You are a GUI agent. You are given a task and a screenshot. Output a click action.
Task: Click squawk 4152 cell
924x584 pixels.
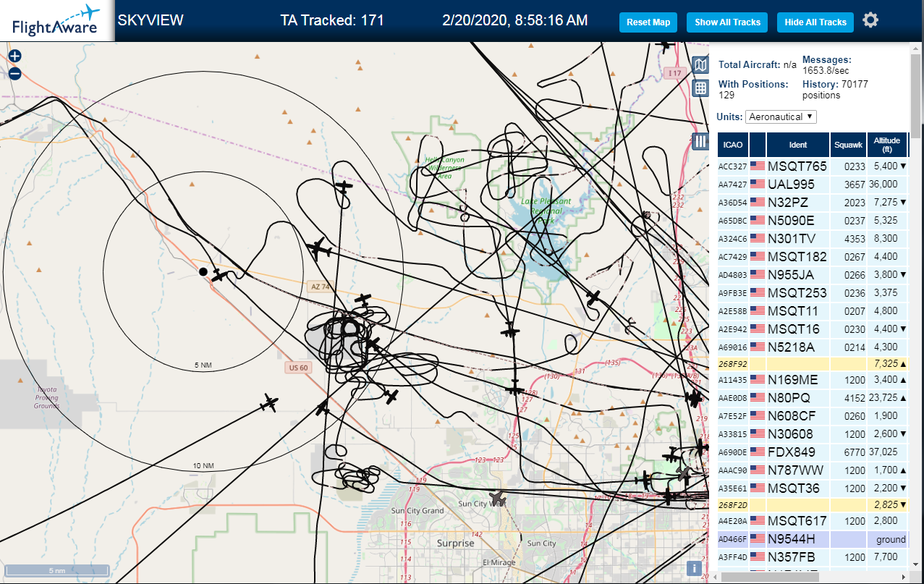(x=848, y=397)
